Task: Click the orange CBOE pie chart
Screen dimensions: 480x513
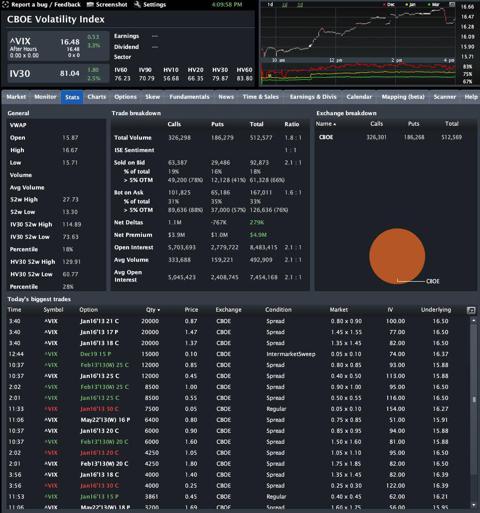Action: tap(397, 256)
